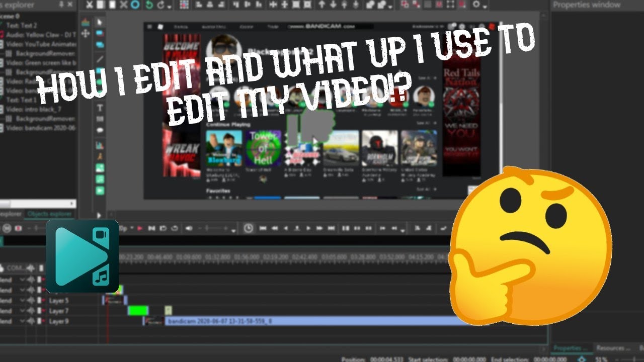Select 'Video: YouTube Animate' tree item
This screenshot has width=644, height=362.
(40, 44)
